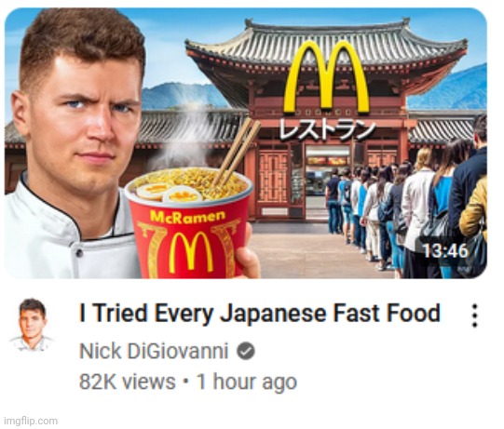This screenshot has width=504, height=429.
Task: Click the small arches logo on cup
Action: tap(190, 252)
